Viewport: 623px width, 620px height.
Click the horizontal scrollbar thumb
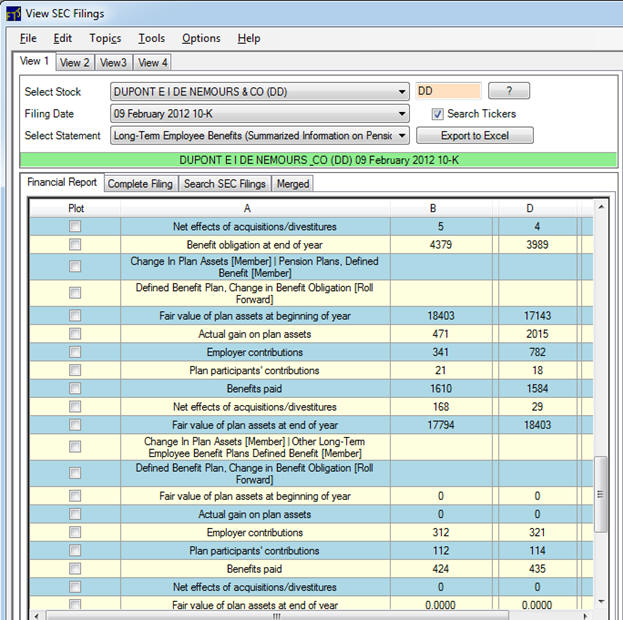(x=277, y=616)
